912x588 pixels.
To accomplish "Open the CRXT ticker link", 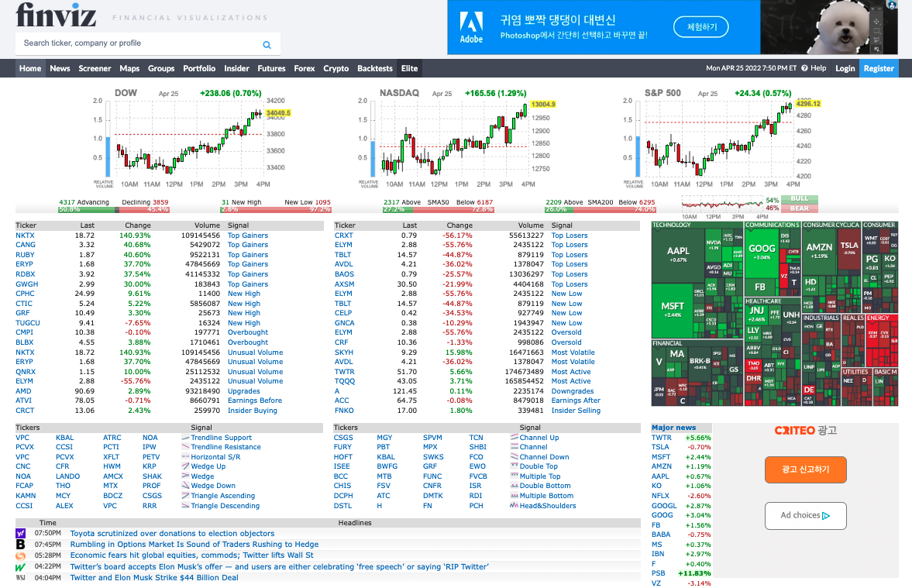I will (x=344, y=236).
